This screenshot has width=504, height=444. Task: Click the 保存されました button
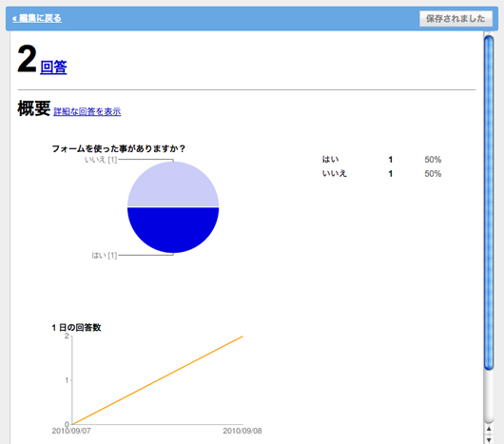tap(456, 19)
